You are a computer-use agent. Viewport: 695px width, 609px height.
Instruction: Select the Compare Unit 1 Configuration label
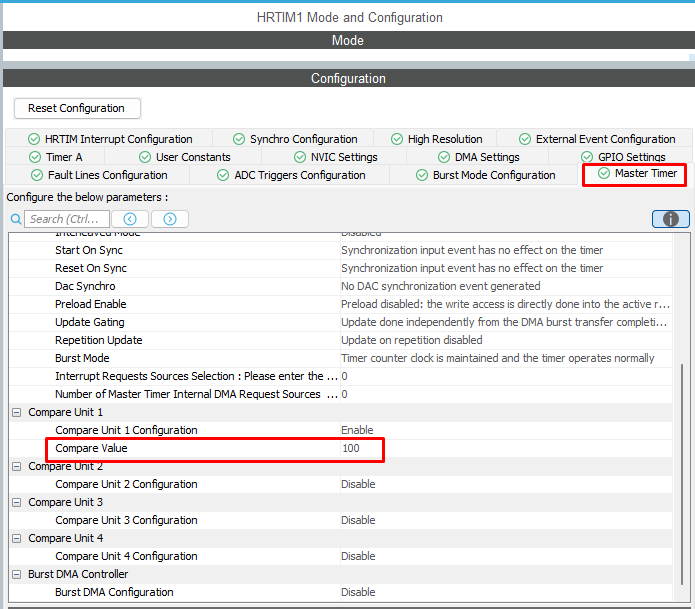tap(126, 430)
